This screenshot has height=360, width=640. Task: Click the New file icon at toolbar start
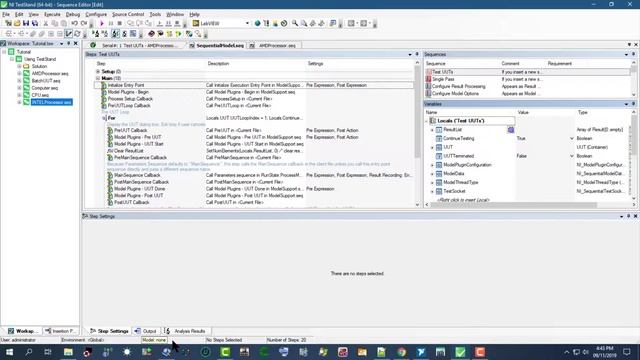(x=8, y=23)
